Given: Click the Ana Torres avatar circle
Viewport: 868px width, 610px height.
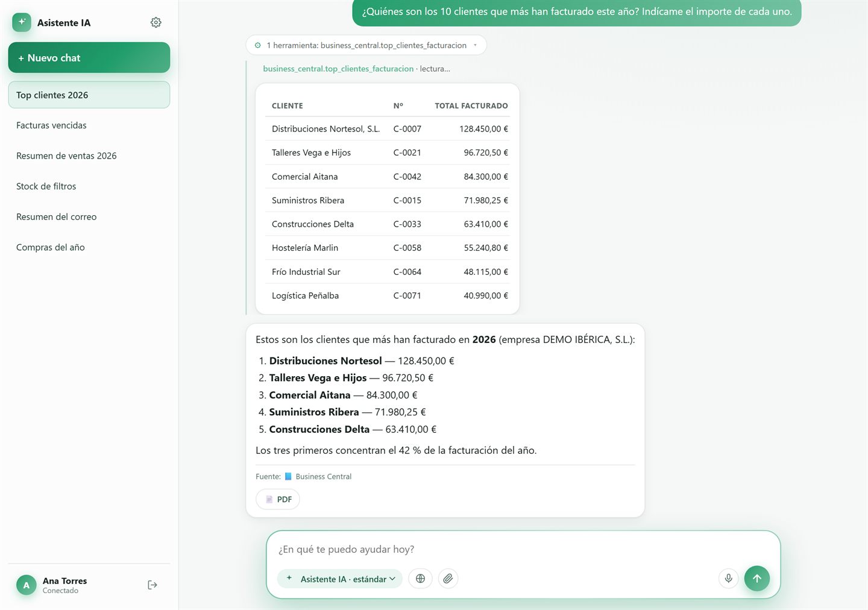Looking at the screenshot, I should pos(26,585).
